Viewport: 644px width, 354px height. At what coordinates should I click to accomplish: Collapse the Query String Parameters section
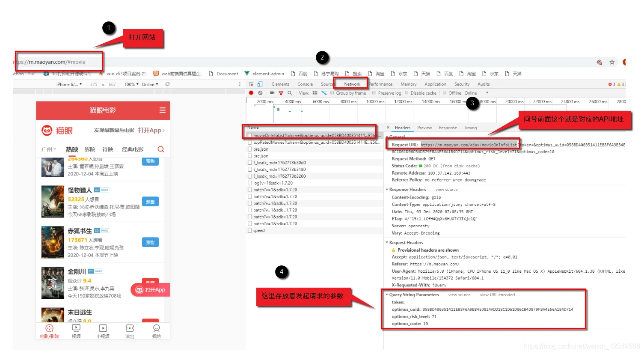387,295
